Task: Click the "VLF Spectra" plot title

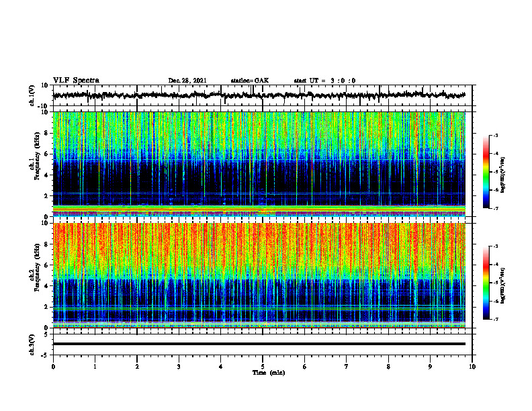Action: click(x=76, y=80)
